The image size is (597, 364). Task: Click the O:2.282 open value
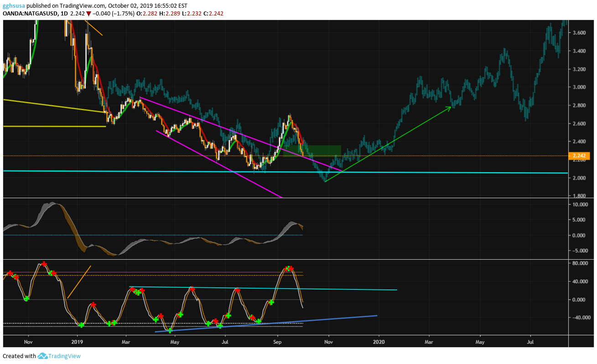pos(146,14)
